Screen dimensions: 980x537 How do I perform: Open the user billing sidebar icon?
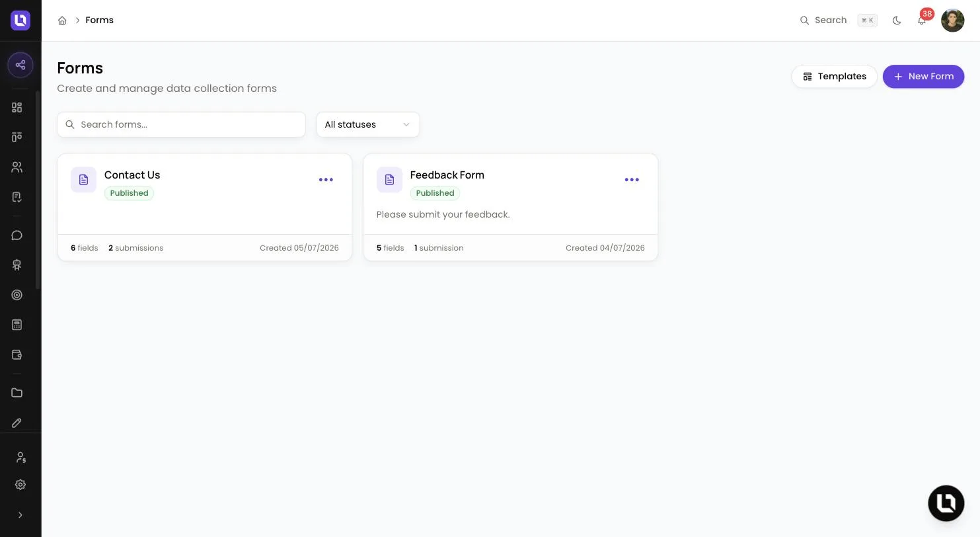20,458
